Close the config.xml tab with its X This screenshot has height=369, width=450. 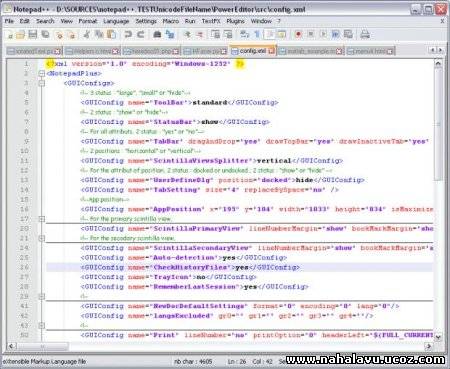[x=271, y=51]
